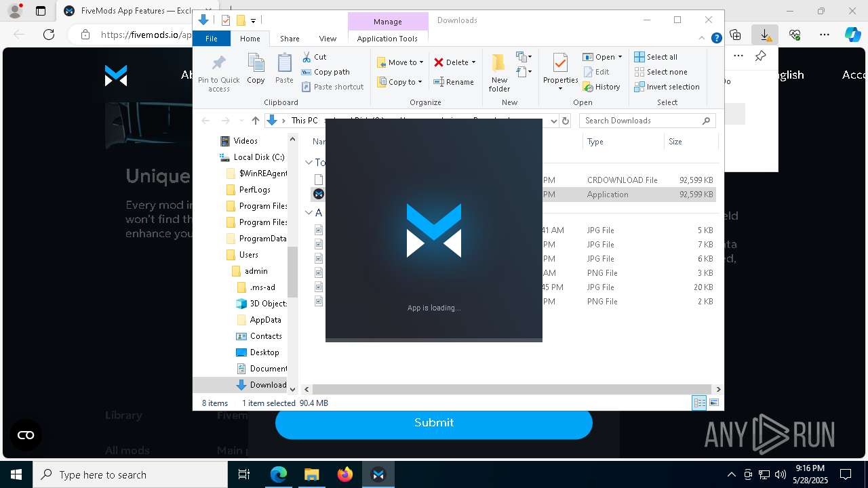Open File Explorer from the taskbar

(312, 474)
